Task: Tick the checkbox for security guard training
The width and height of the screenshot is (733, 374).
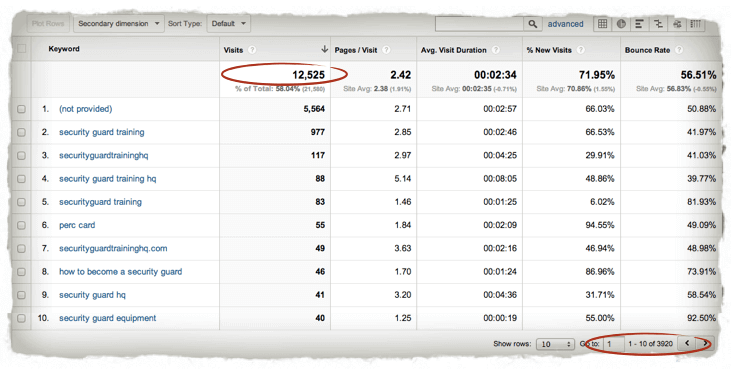Action: click(x=22, y=132)
